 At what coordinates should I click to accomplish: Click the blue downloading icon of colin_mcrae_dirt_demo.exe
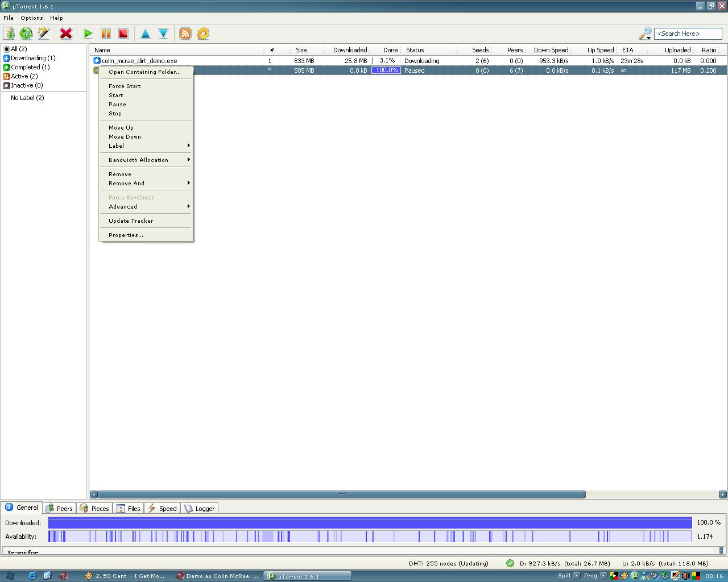click(x=97, y=61)
